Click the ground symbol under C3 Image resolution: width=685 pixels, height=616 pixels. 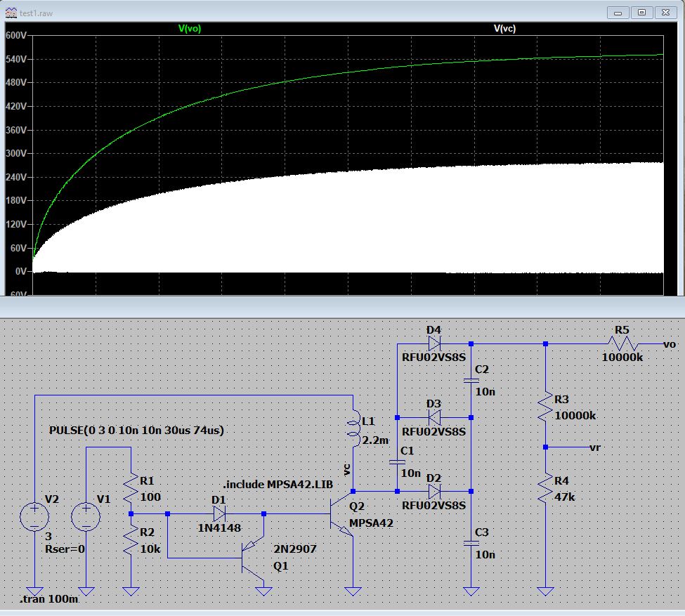[x=471, y=591]
